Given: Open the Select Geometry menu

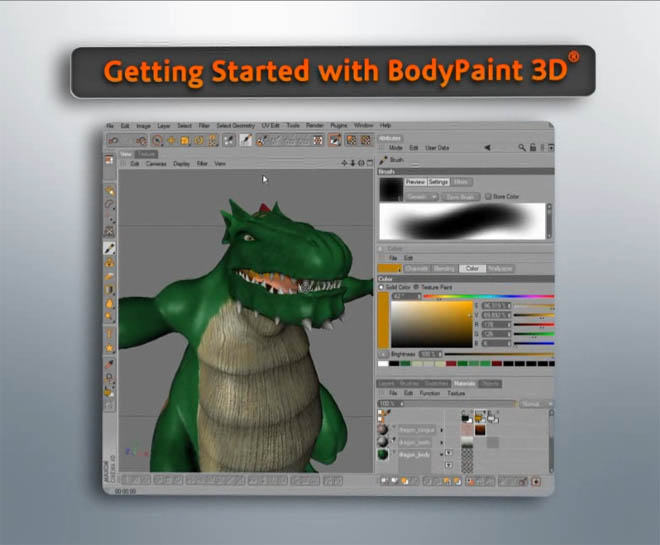Looking at the screenshot, I should tap(235, 125).
